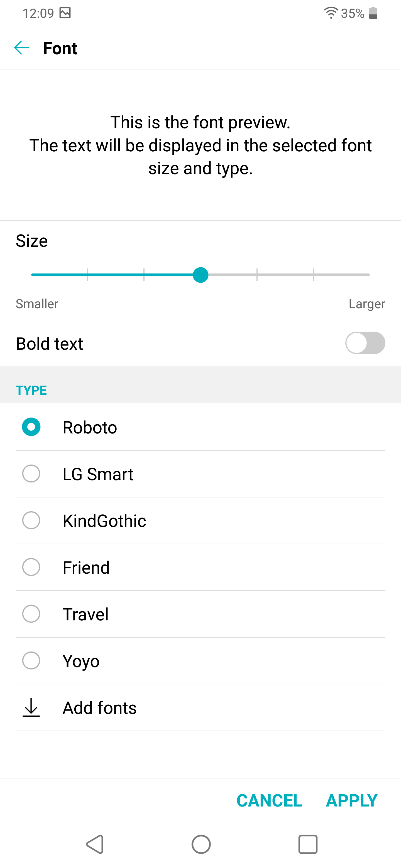Choose the Friend font option
Viewport: 401px width, 868px height.
coord(200,567)
